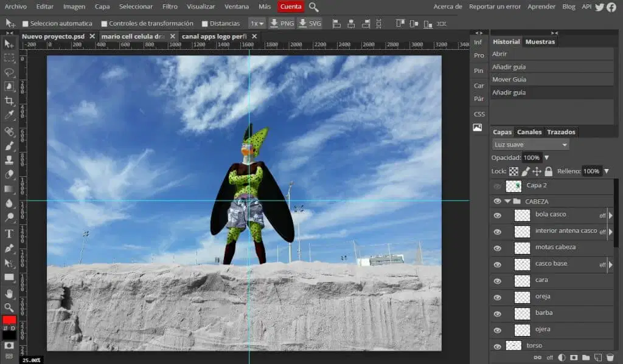Viewport: 623px width, 364px height.
Task: Export image with the PNG button
Action: 282,24
